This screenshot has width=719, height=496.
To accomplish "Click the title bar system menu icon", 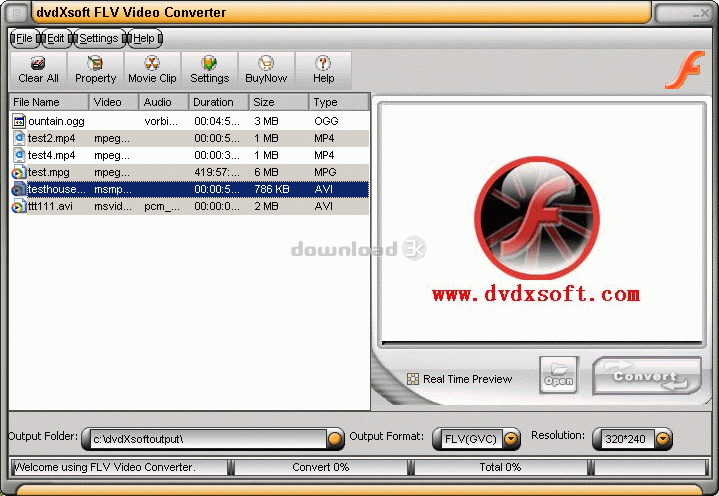I will pos(17,13).
